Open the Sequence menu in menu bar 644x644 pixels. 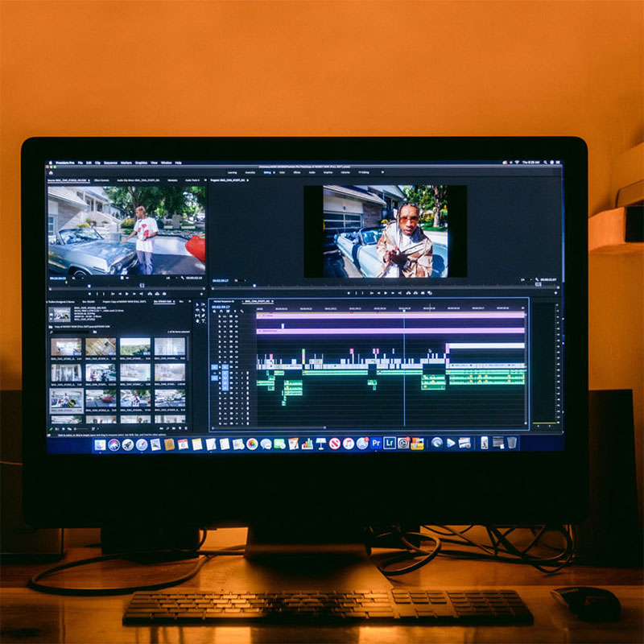tap(110, 163)
